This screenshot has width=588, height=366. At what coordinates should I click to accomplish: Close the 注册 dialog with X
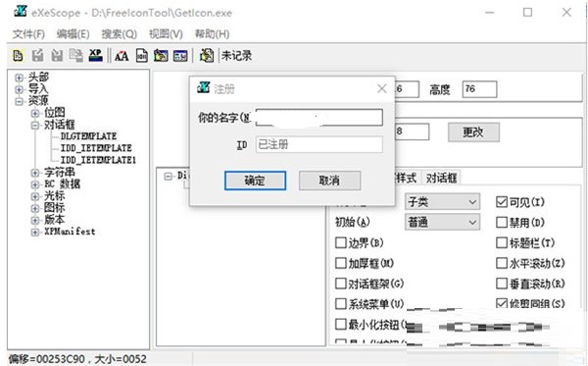click(382, 89)
